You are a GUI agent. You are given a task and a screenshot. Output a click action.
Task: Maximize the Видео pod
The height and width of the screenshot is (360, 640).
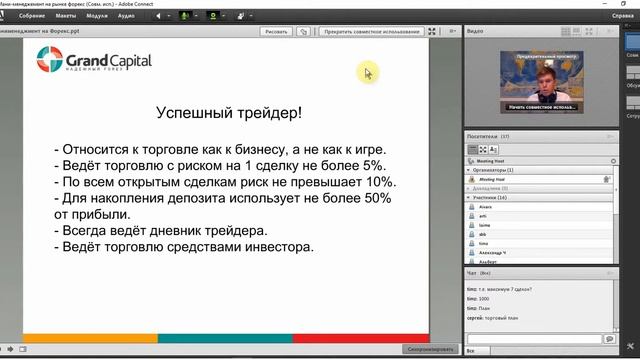(x=589, y=31)
